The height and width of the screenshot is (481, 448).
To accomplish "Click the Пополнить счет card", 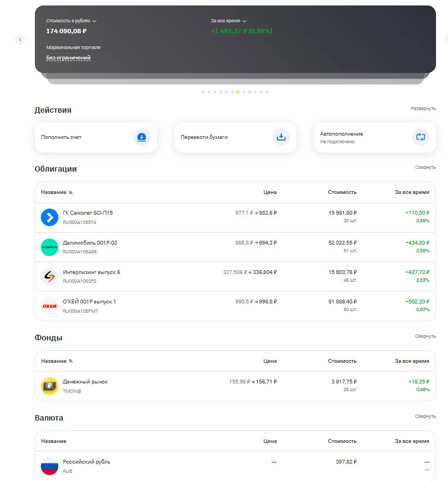I will [96, 137].
